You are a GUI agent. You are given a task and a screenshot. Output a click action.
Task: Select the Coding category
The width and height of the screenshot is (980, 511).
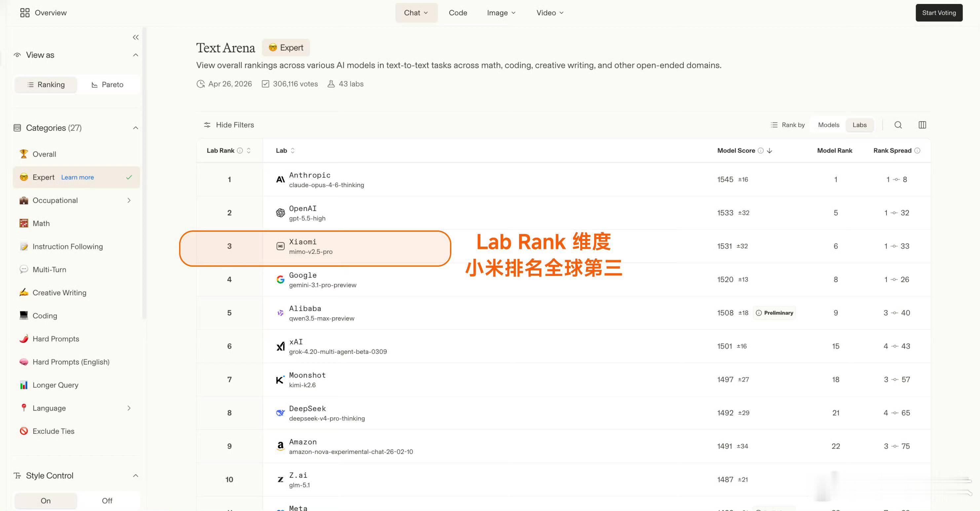click(45, 316)
